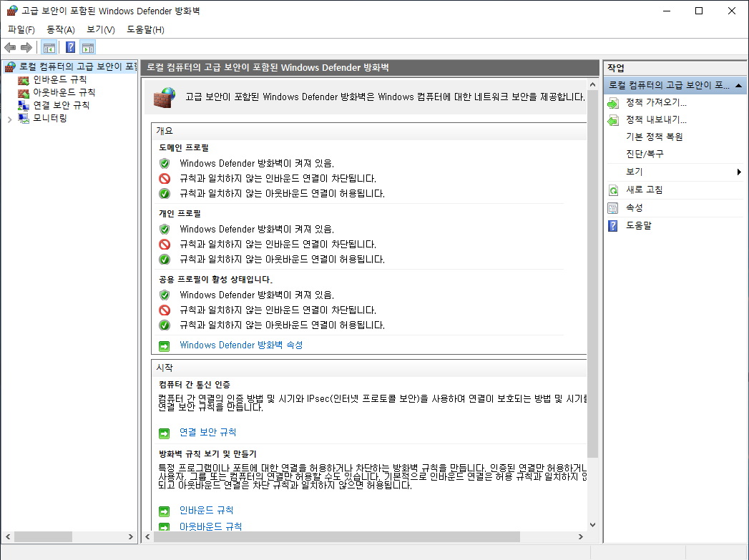Toggle the console tree pane toolbar icon
749x560 pixels.
click(49, 47)
